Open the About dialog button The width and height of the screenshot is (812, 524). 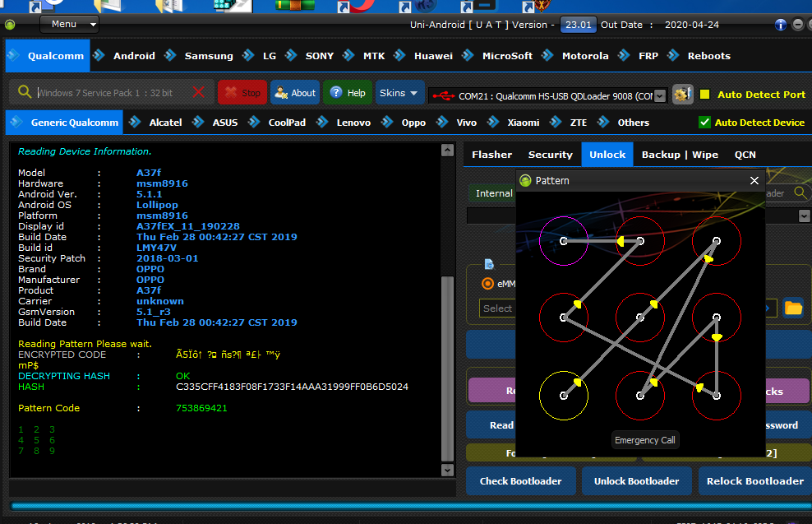295,92
